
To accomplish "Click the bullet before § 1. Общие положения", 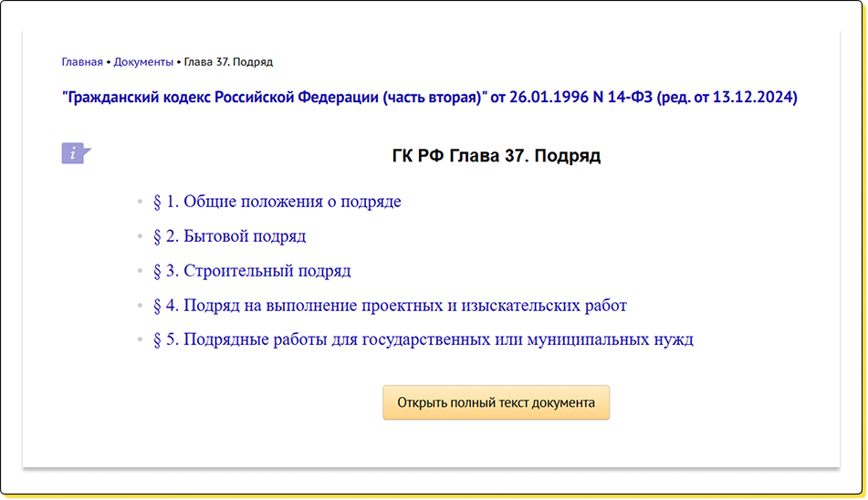I will coord(140,203).
